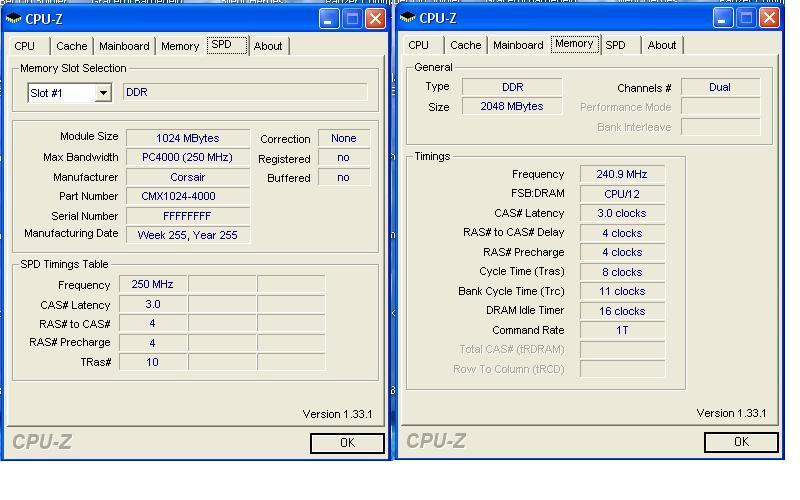Image resolution: width=800 pixels, height=500 pixels.
Task: Click DRAM Idle Timer value 16 clocks
Action: click(x=622, y=311)
